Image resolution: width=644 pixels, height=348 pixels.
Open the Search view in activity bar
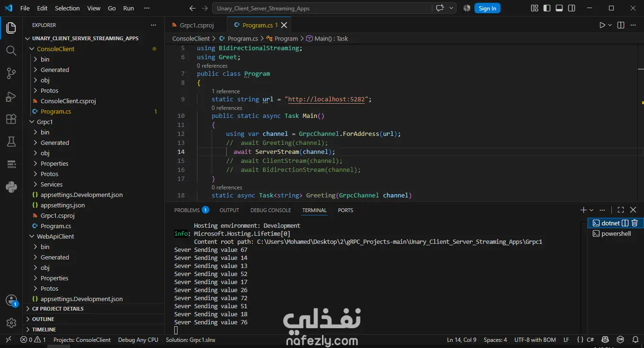(11, 51)
